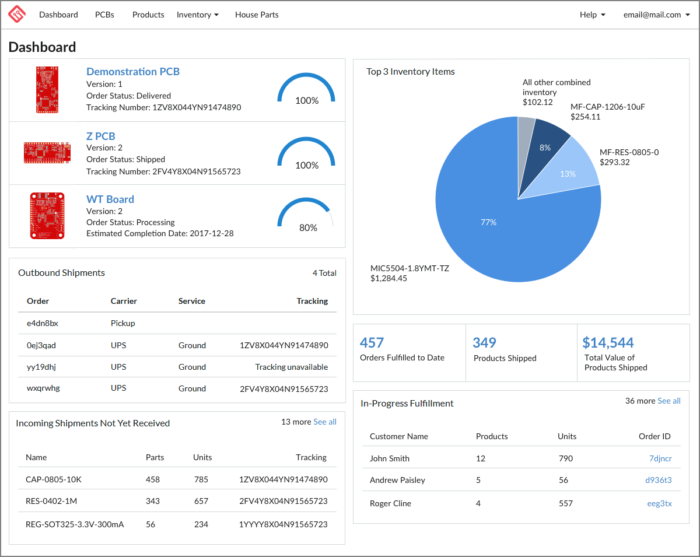Select the WT Board thumbnail image
The image size is (700, 557).
point(47,213)
